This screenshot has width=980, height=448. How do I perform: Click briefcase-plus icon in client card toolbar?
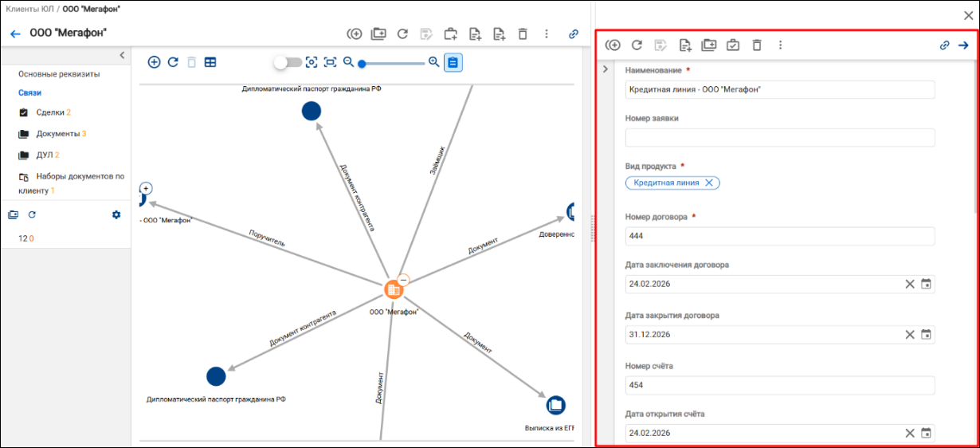point(451,33)
